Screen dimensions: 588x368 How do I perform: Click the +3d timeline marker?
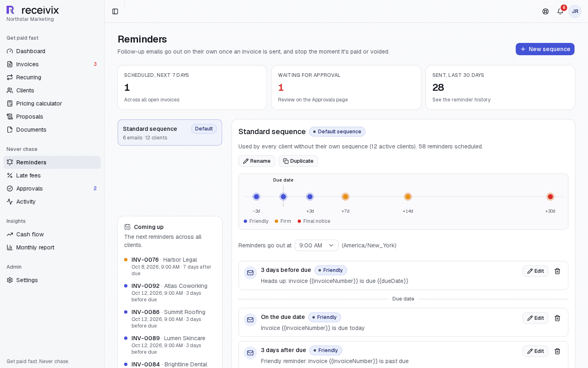pyautogui.click(x=310, y=197)
